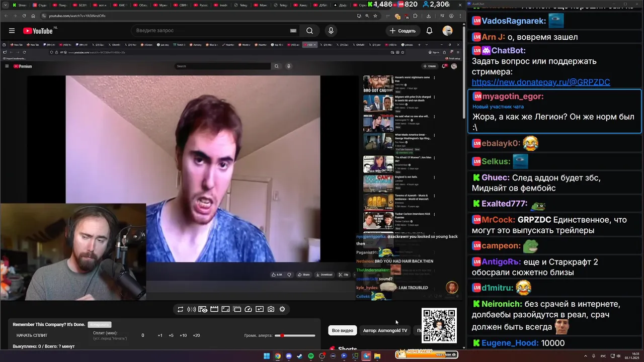This screenshot has width=644, height=362.
Task: Adjust the Громк. алерта volume slider
Action: tap(295, 335)
